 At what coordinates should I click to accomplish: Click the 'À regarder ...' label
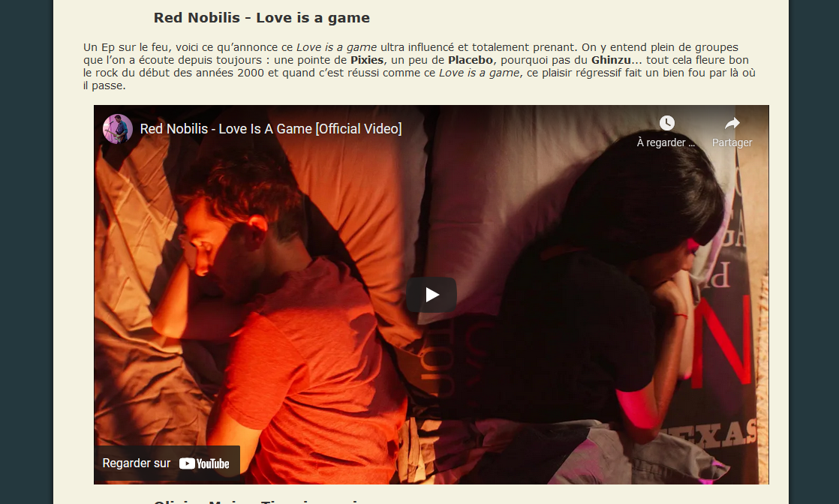click(666, 142)
